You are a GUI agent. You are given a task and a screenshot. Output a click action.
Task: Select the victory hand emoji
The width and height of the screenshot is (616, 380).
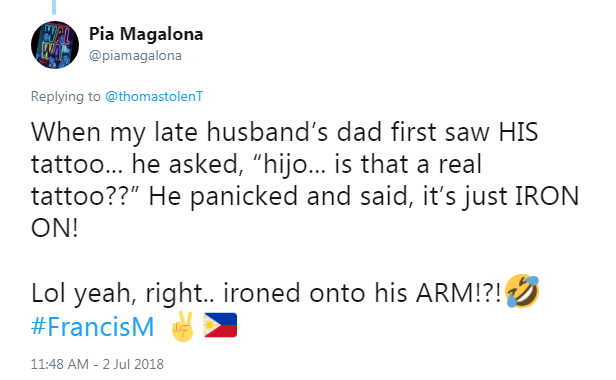pyautogui.click(x=183, y=326)
